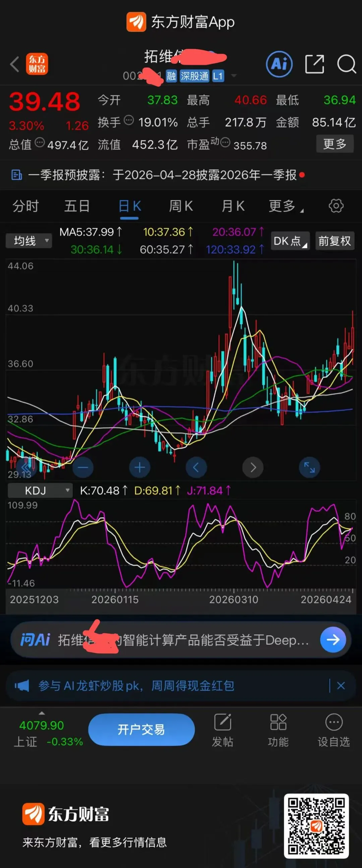Tap the 60:35.27 moving average value

166,249
